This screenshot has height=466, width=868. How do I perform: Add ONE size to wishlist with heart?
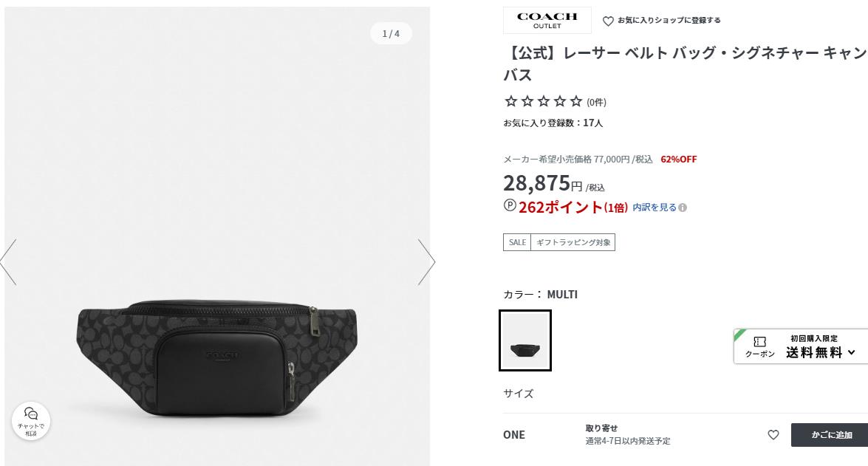point(773,435)
